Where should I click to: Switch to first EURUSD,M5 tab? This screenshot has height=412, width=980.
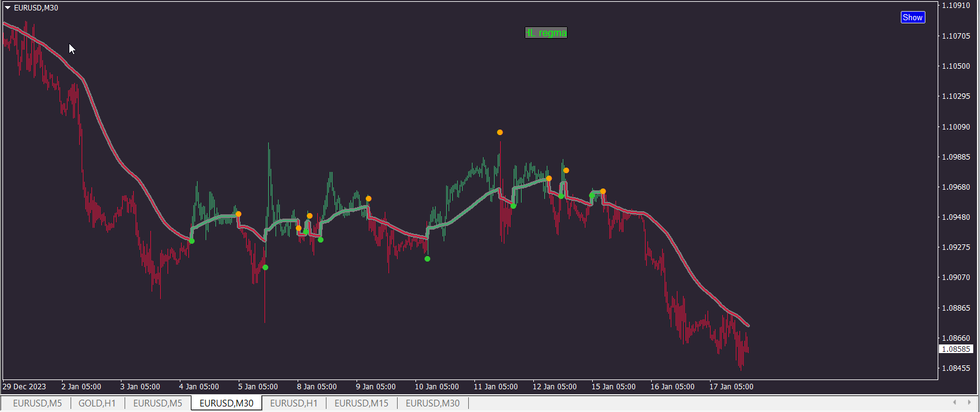37,403
